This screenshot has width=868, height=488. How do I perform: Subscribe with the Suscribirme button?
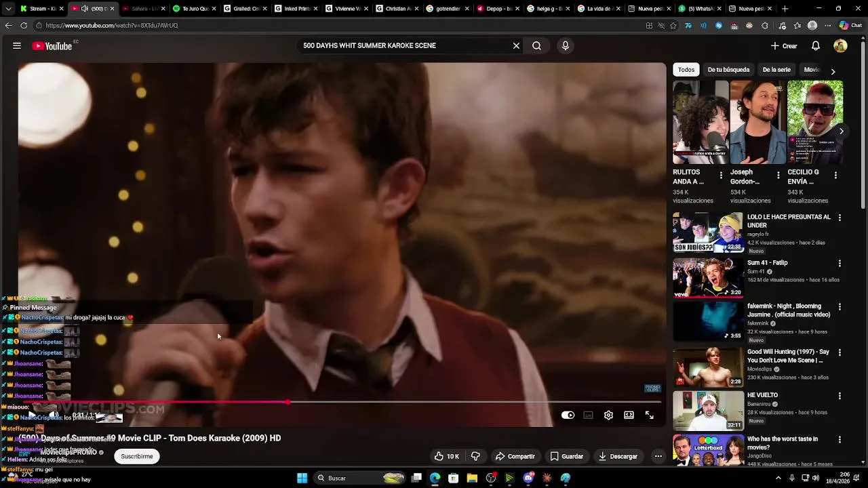tap(137, 456)
